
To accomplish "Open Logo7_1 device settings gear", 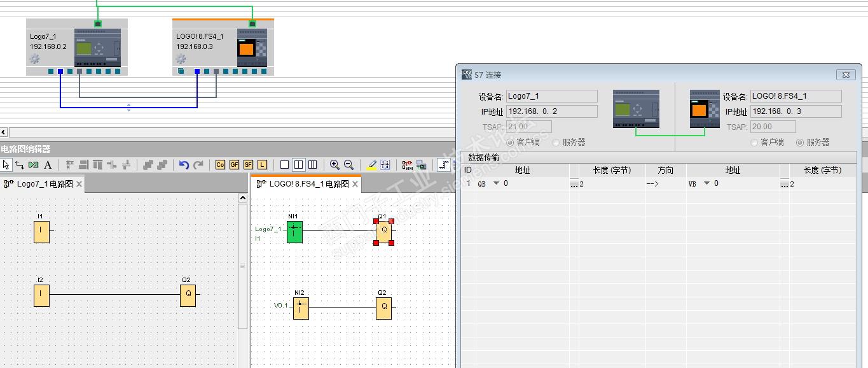I will 34,59.
